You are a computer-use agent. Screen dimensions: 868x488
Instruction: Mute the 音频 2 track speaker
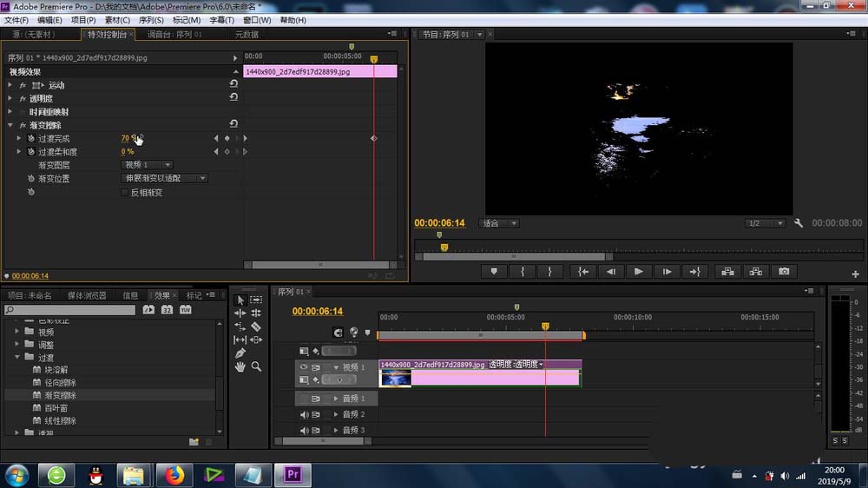pos(304,414)
